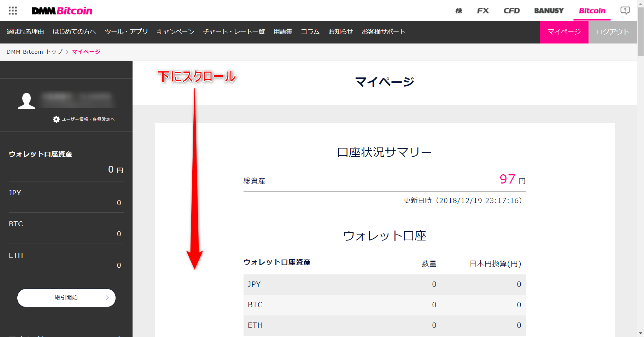Click the 更新日時 timestamp text
This screenshot has height=337, width=644.
click(x=463, y=201)
